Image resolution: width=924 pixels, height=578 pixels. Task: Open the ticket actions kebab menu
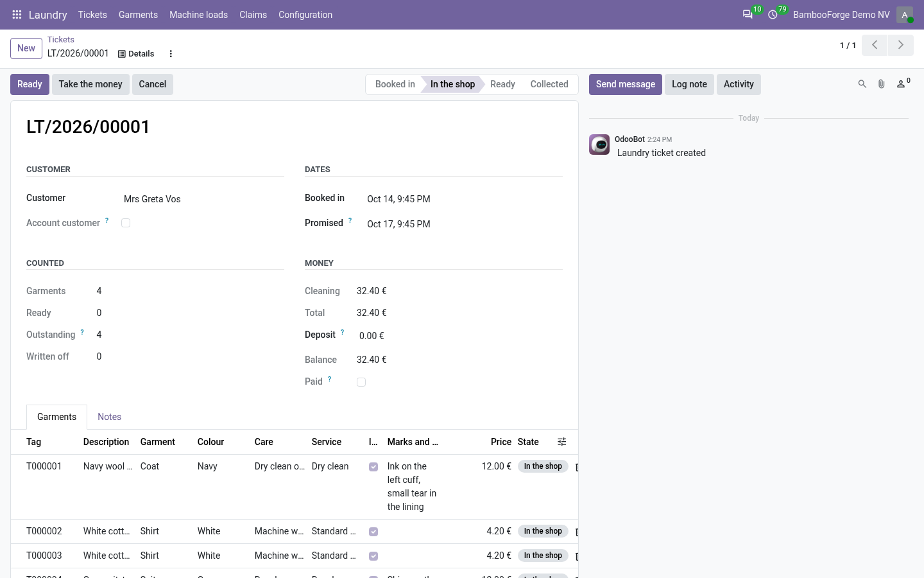click(171, 54)
